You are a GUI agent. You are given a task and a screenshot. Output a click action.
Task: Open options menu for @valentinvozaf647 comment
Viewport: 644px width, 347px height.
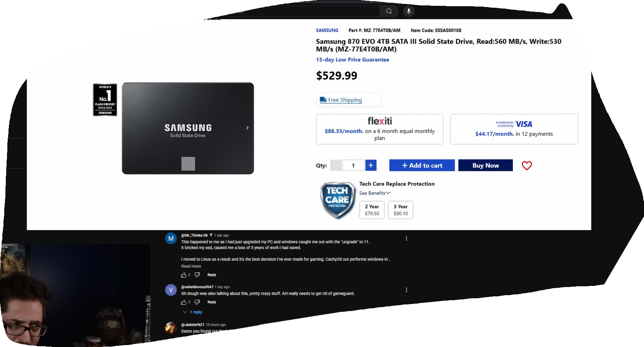(407, 290)
